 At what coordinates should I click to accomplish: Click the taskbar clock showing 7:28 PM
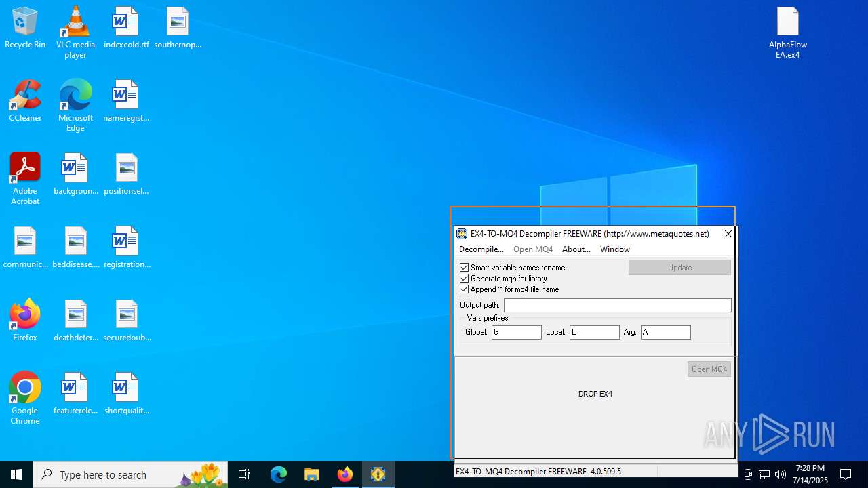click(810, 474)
